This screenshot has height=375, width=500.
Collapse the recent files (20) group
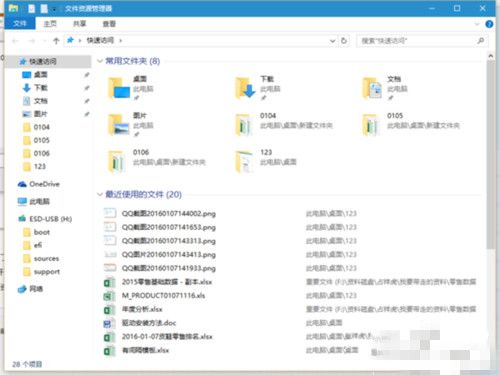pos(100,194)
